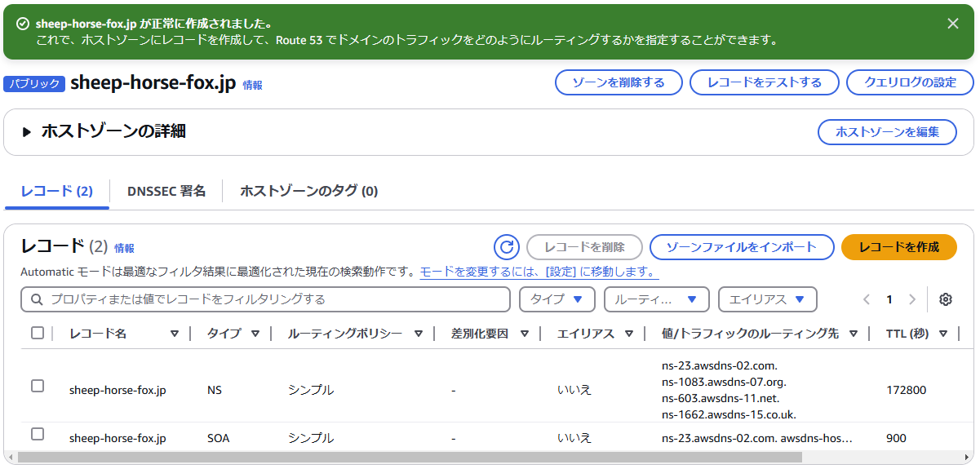
Task: Click レコードをテストする button
Action: coord(765,82)
